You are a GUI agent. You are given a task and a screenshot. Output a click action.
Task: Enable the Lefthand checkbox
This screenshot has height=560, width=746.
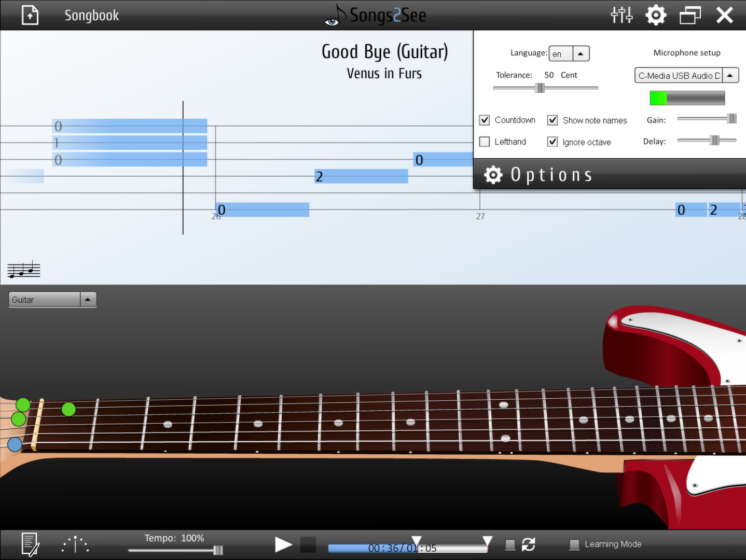484,142
